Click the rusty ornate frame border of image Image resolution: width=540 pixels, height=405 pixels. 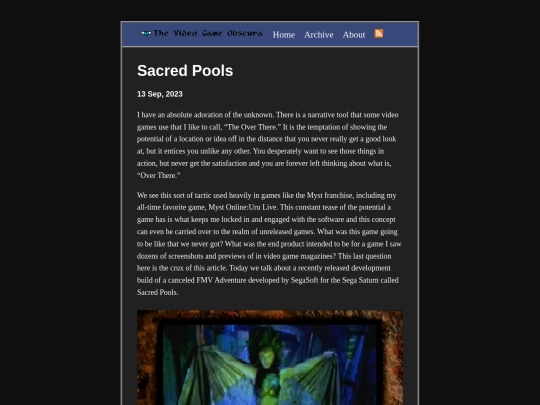(x=270, y=316)
